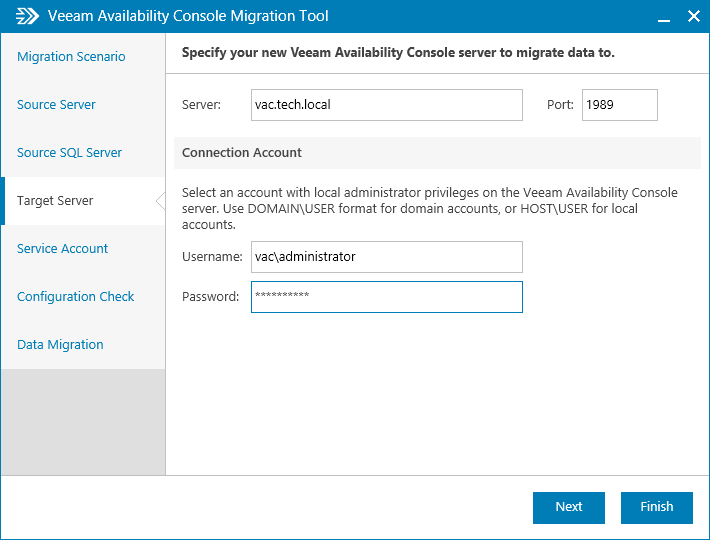Go to the Migration Scenario step
Image resolution: width=710 pixels, height=540 pixels.
(71, 57)
